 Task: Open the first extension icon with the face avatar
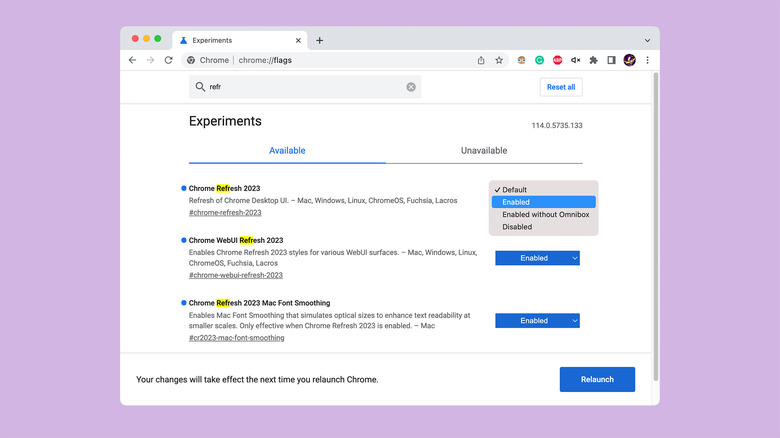click(521, 60)
